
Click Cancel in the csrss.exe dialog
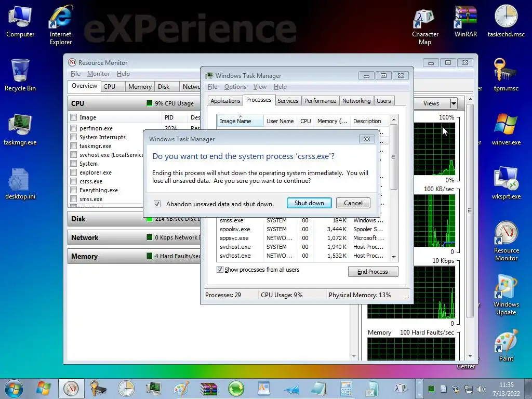(x=353, y=203)
